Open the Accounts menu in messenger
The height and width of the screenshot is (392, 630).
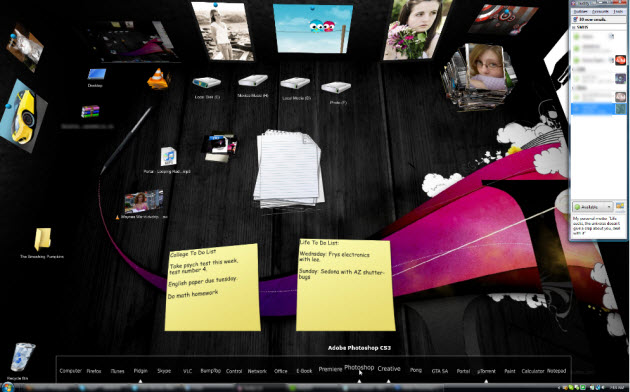point(600,12)
